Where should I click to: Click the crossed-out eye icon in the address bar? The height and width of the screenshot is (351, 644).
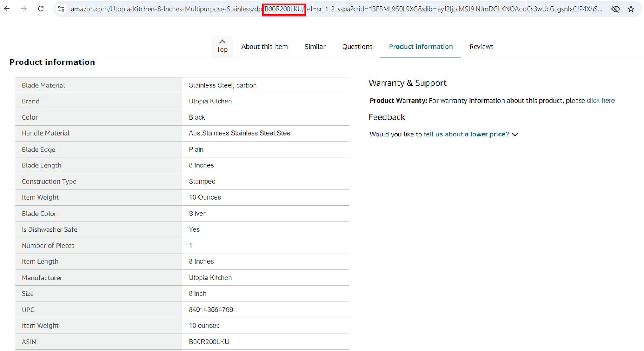615,9
